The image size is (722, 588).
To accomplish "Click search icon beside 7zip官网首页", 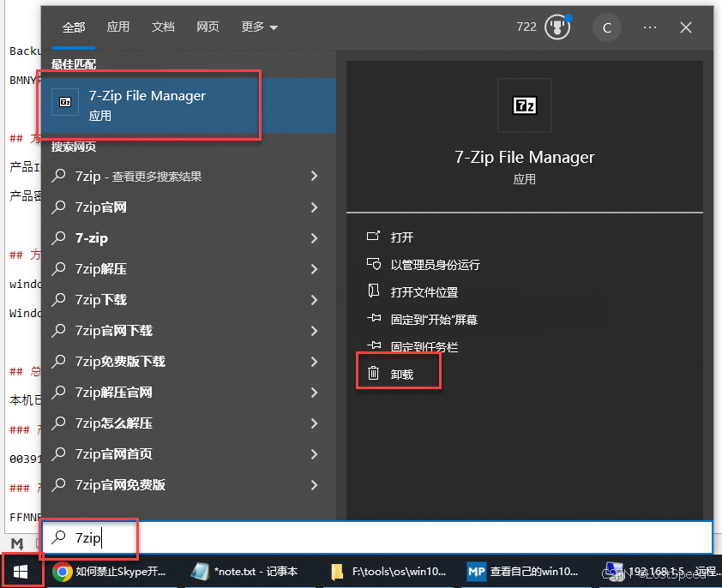I will [x=58, y=453].
